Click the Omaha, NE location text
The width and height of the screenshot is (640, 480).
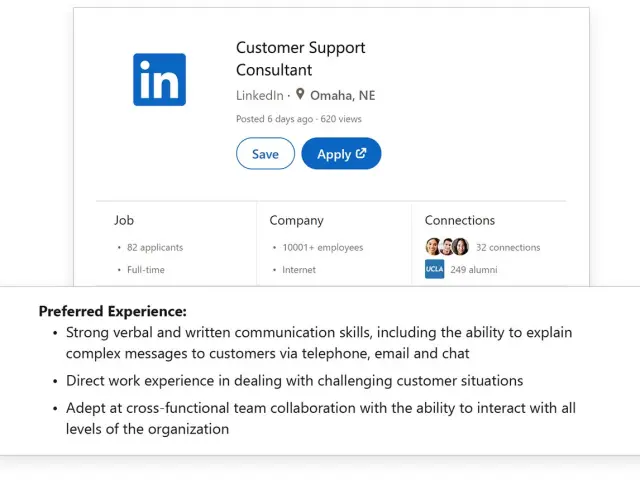tap(342, 96)
